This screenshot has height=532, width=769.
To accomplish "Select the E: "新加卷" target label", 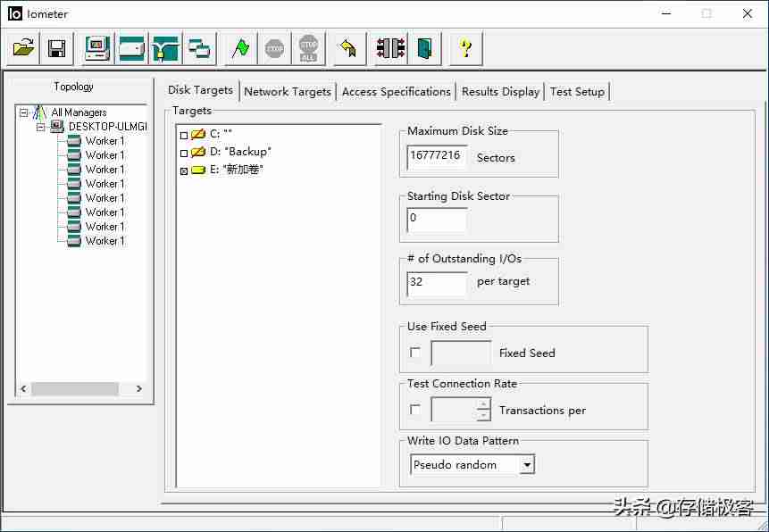I will coord(237,170).
